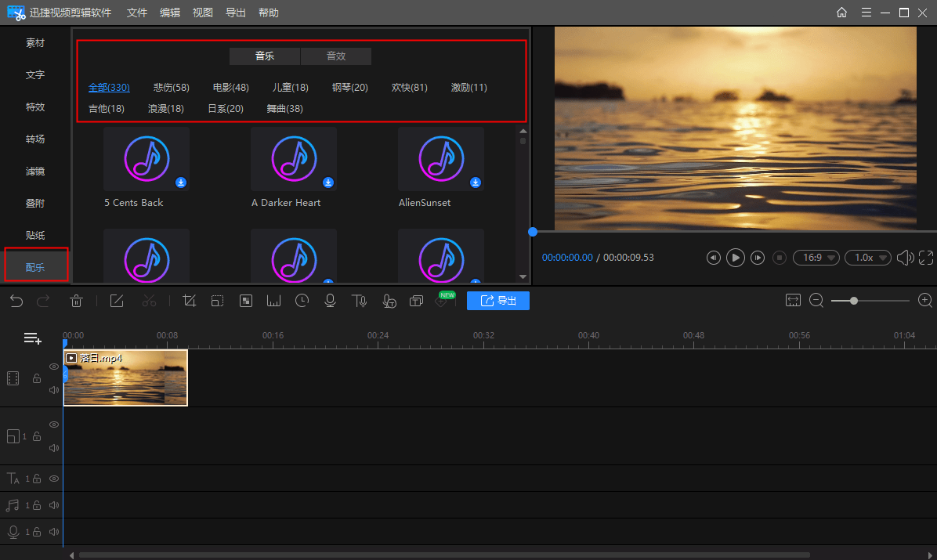
Task: Click the blue 导出 export button
Action: [x=497, y=301]
